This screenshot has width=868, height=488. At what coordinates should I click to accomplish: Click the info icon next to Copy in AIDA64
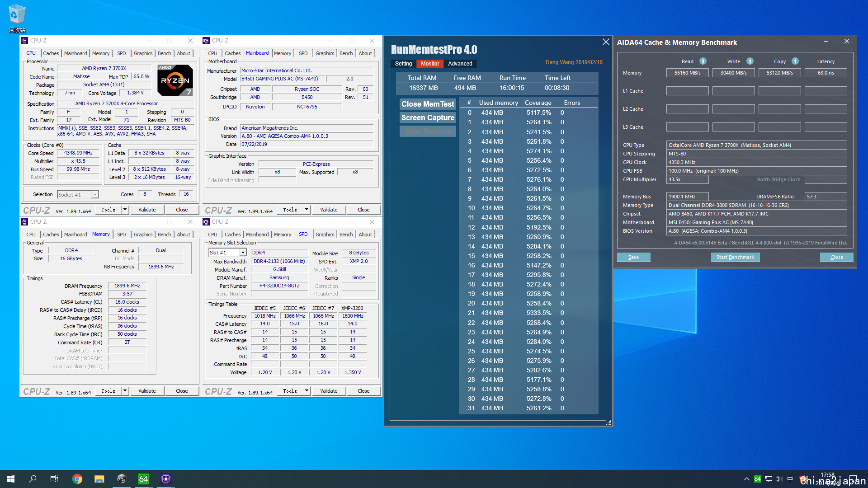[x=795, y=61]
